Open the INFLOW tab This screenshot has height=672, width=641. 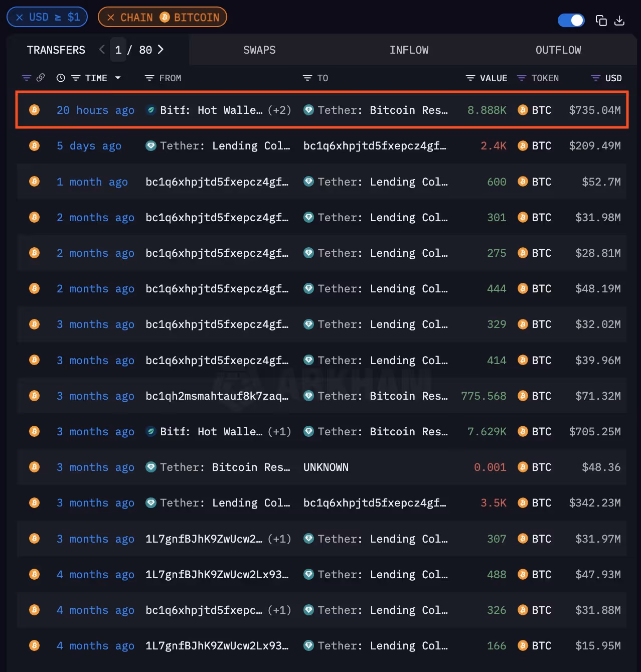[409, 50]
